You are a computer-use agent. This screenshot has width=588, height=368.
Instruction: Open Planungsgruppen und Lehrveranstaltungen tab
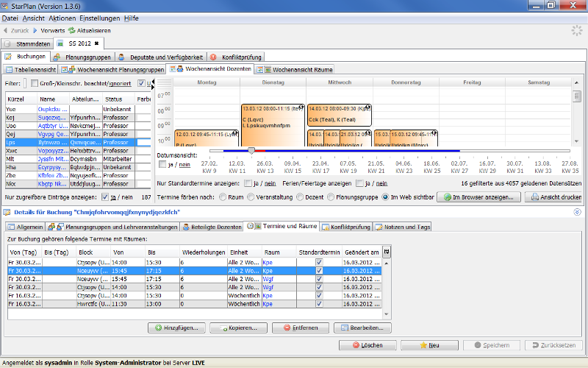(112, 227)
